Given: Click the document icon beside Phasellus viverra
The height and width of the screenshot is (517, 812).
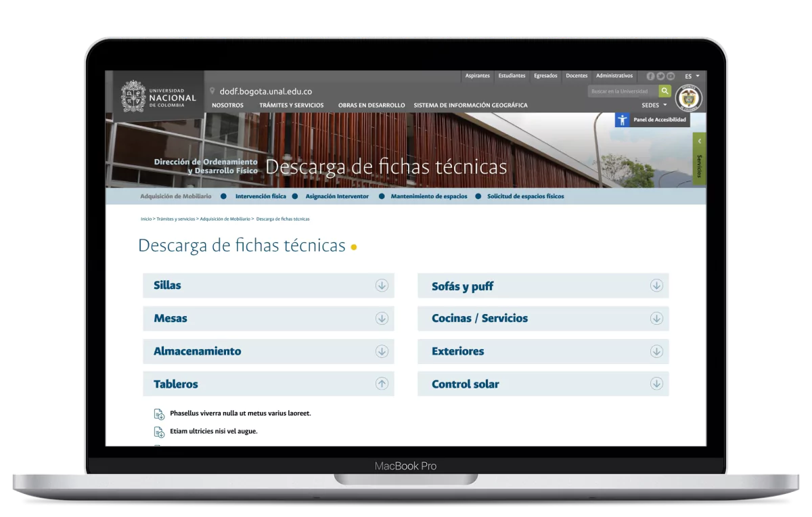Looking at the screenshot, I should click(x=160, y=414).
